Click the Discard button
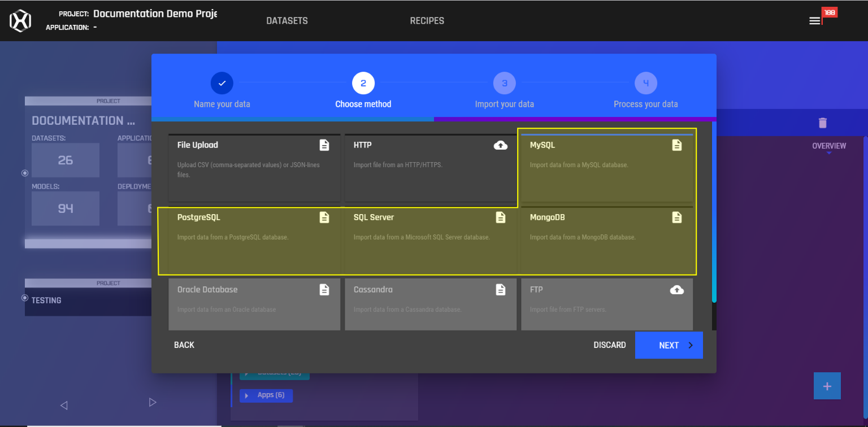Viewport: 868px width, 427px height. tap(609, 345)
